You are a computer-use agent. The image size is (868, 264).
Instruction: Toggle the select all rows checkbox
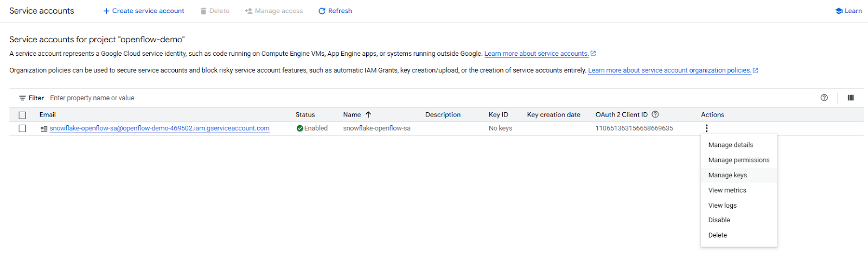22,115
